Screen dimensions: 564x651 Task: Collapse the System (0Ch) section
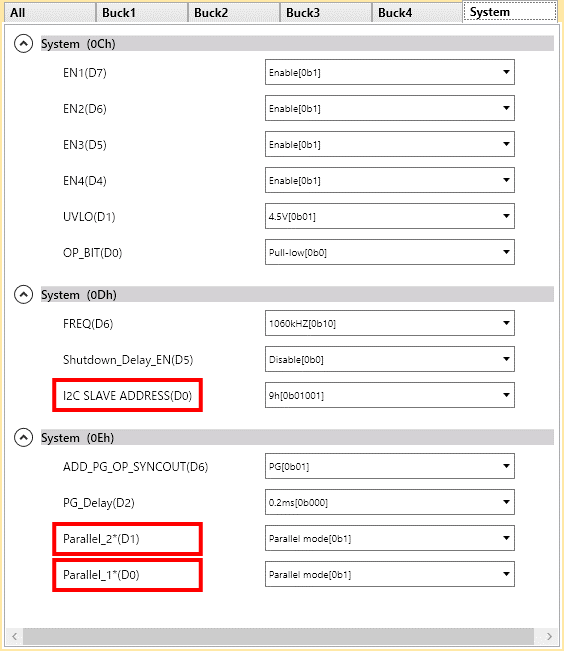[23, 44]
